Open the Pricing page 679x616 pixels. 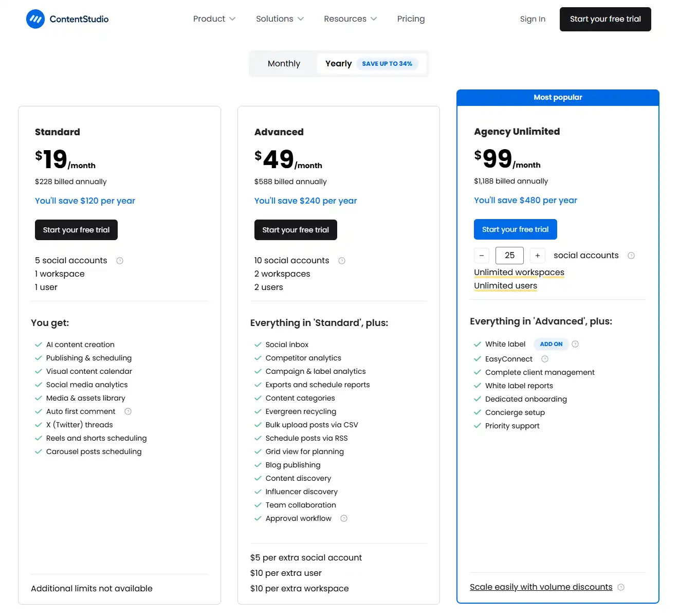(x=411, y=19)
